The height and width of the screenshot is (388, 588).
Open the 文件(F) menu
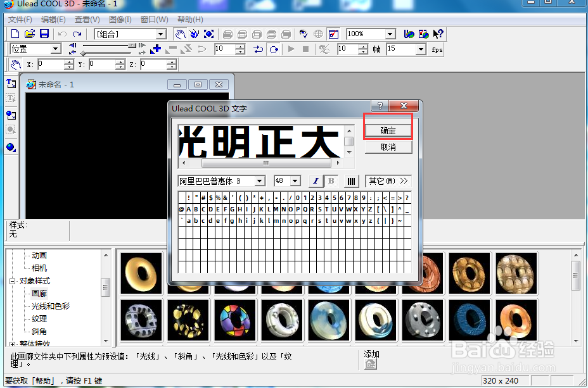20,20
